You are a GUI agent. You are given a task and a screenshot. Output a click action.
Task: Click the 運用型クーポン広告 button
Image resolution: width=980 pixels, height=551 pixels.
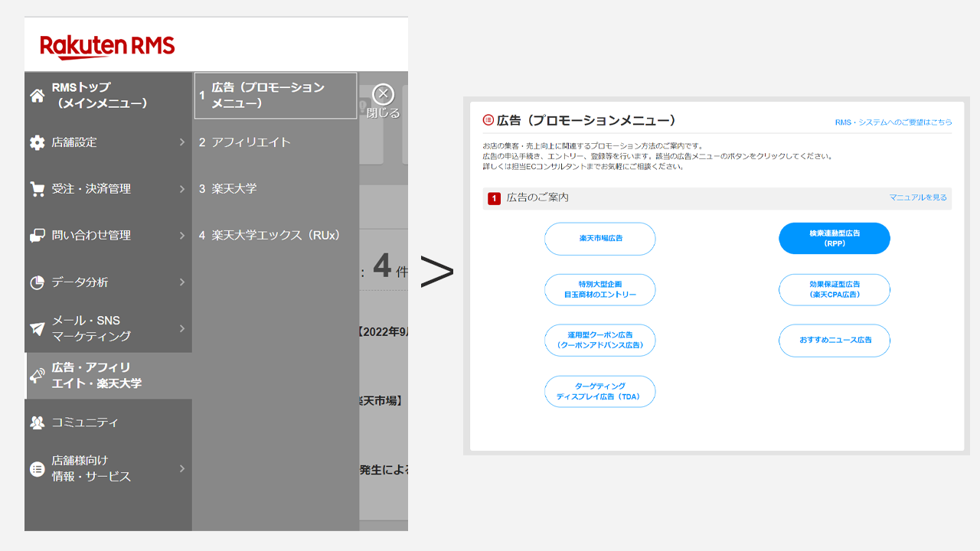click(x=600, y=341)
